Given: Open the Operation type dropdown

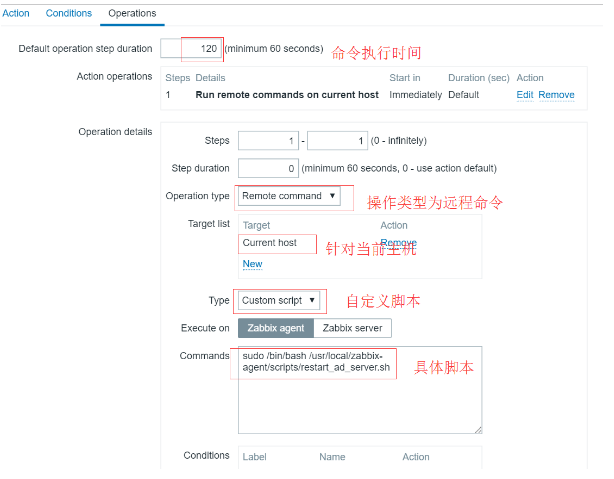Looking at the screenshot, I should [289, 196].
